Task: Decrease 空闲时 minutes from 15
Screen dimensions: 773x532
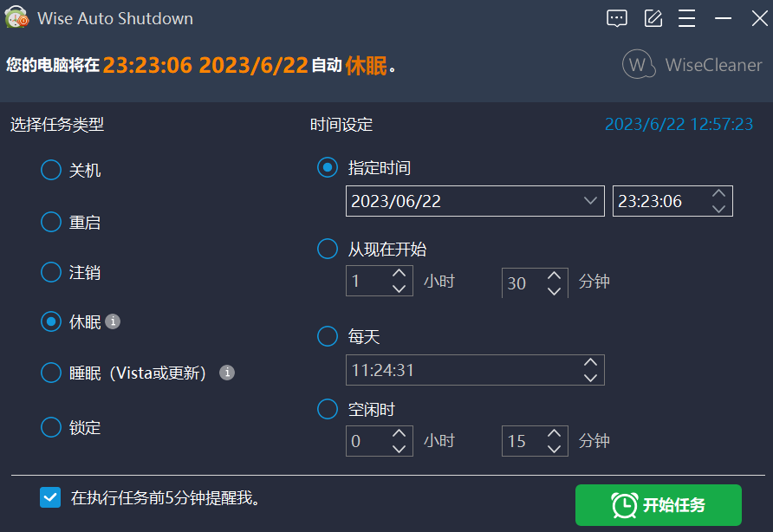Action: [x=554, y=449]
